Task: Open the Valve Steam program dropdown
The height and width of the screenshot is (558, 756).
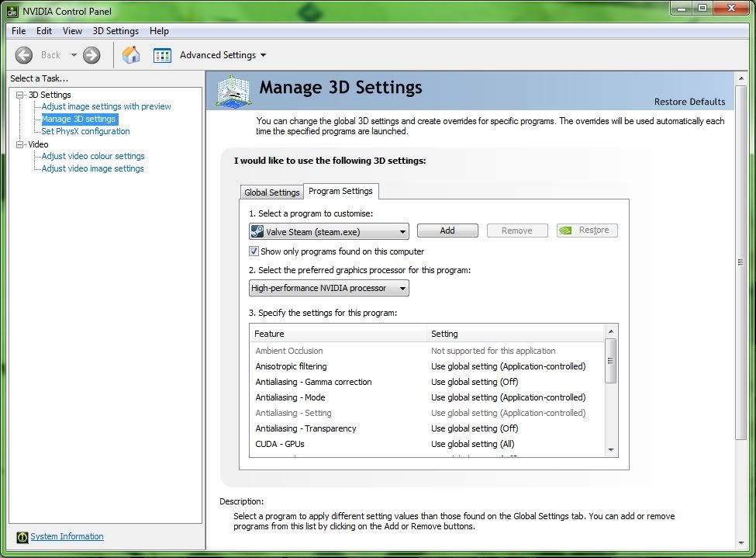Action: tap(329, 232)
